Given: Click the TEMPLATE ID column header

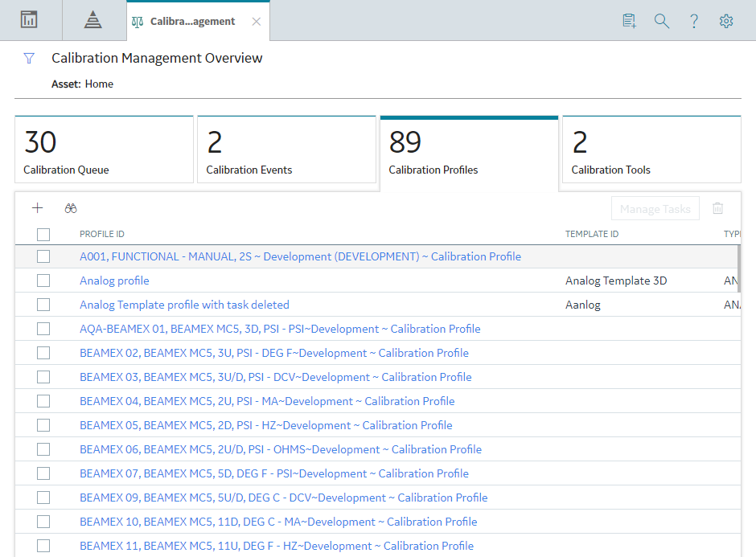Looking at the screenshot, I should [x=592, y=234].
